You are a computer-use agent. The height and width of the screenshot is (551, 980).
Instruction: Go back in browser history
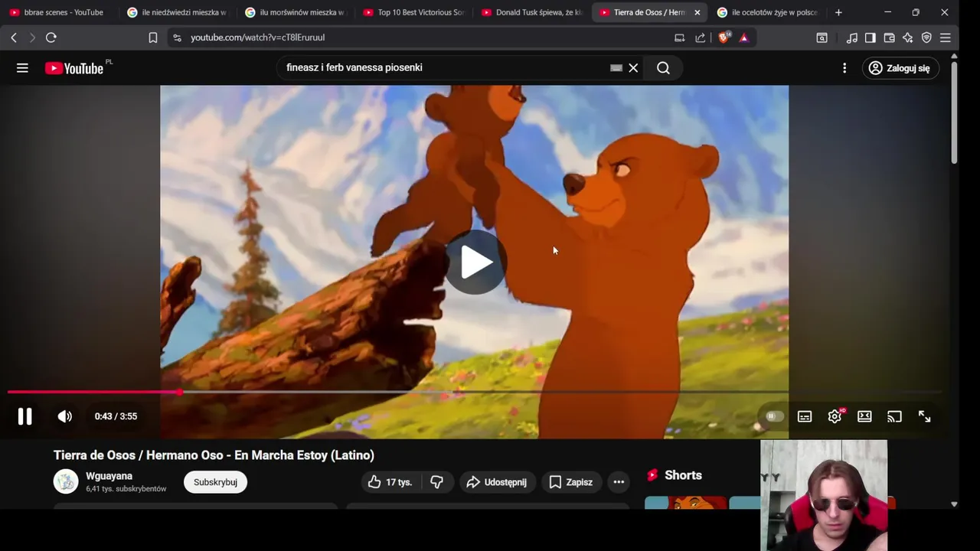point(14,37)
